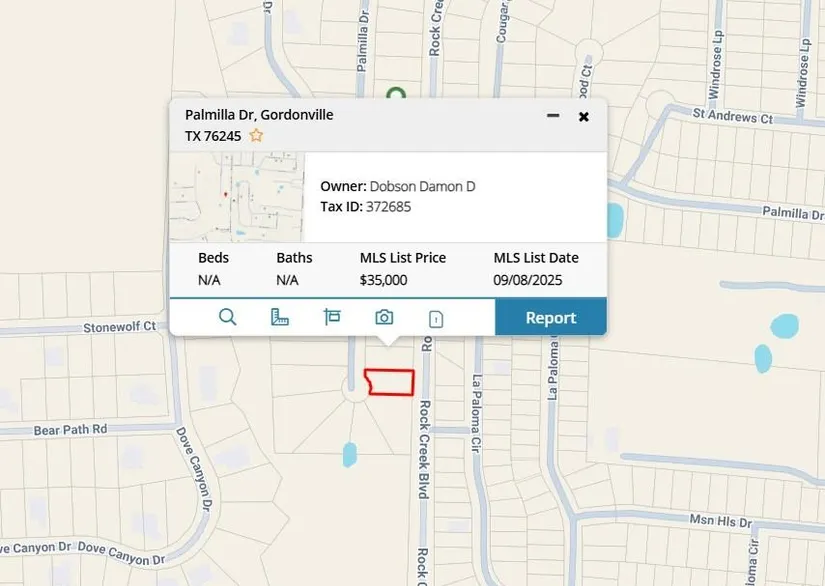
Task: Click the MLS List Price value $35,000
Action: (x=383, y=280)
